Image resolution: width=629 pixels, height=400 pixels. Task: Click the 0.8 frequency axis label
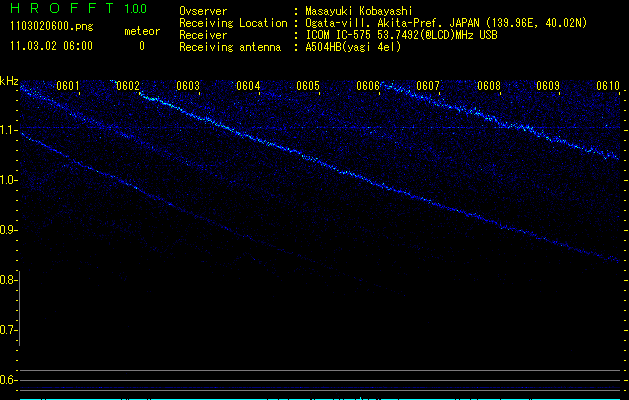[x=8, y=280]
